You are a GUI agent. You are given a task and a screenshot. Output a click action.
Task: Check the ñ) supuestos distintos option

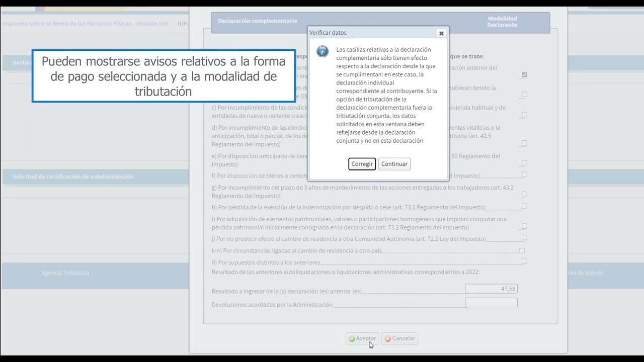click(524, 261)
